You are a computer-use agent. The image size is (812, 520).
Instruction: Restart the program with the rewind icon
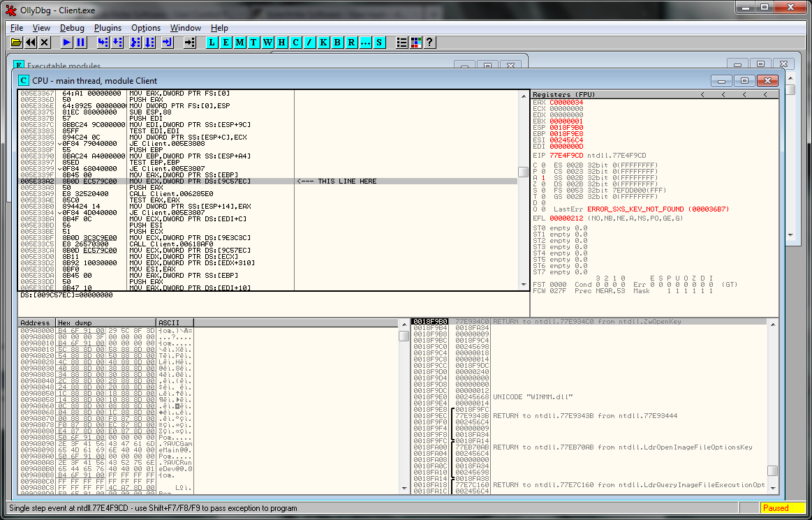point(31,43)
